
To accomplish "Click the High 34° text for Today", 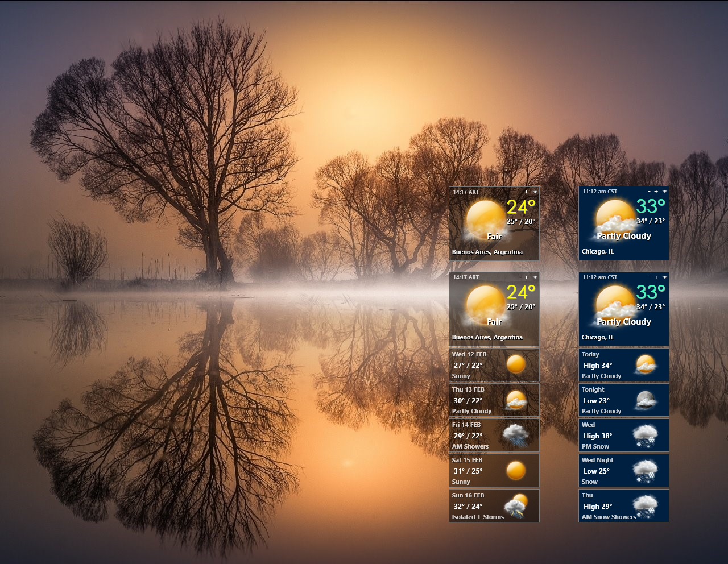I will click(x=598, y=366).
